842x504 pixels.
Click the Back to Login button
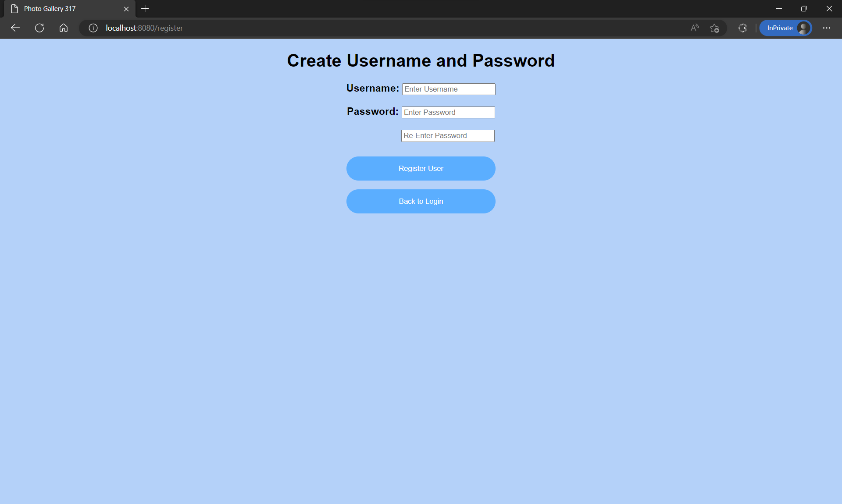(x=421, y=202)
